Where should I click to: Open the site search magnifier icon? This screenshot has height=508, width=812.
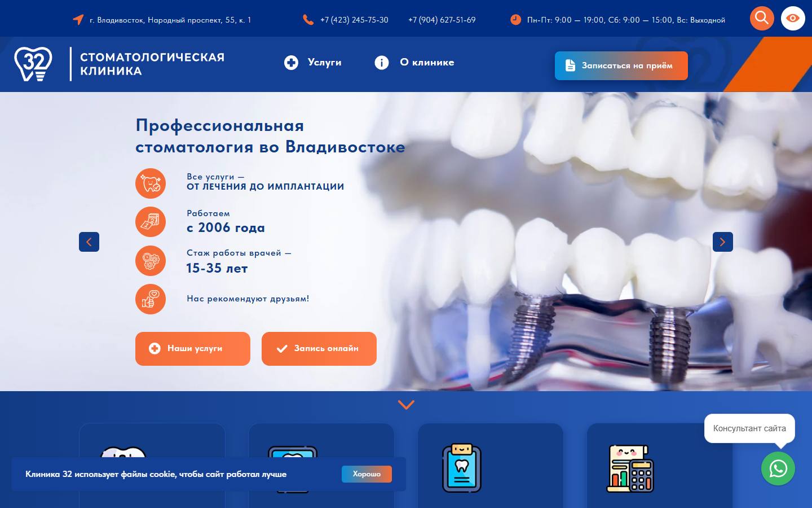[x=762, y=18]
